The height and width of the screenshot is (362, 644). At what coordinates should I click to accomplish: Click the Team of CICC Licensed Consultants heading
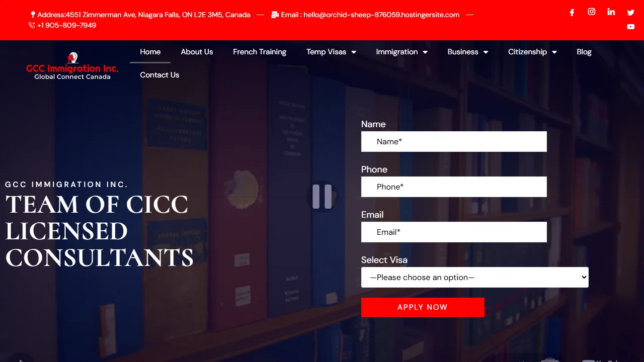click(99, 231)
